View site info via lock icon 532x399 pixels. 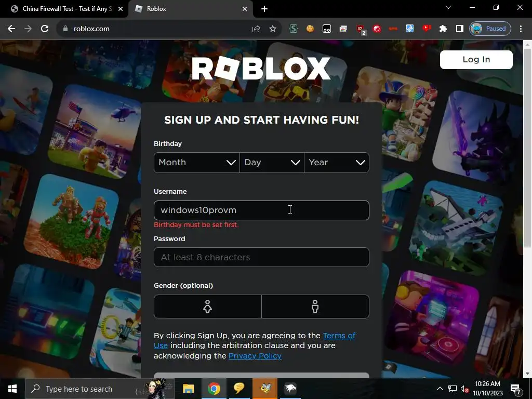pyautogui.click(x=65, y=29)
